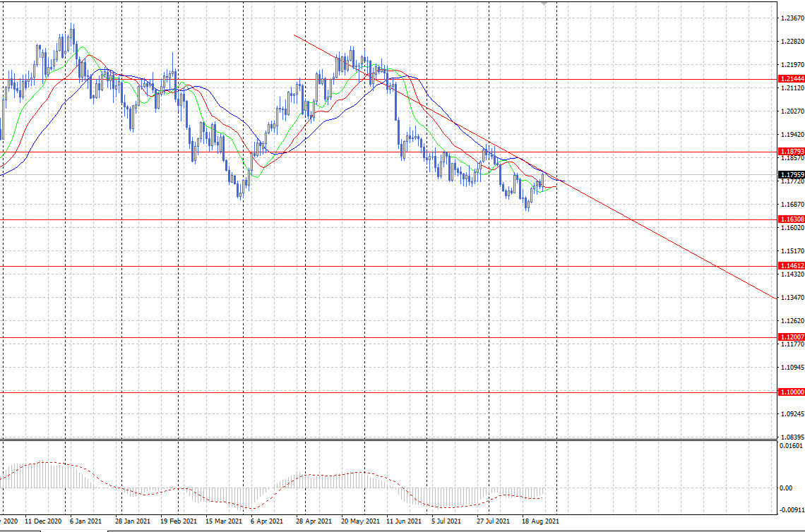Click the 19 Feb 2021 date label

click(178, 521)
